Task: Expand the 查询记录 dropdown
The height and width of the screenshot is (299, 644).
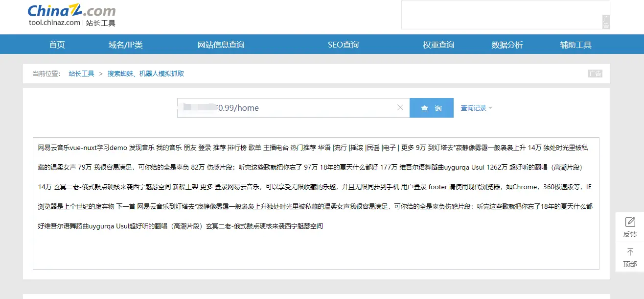Action: point(476,108)
